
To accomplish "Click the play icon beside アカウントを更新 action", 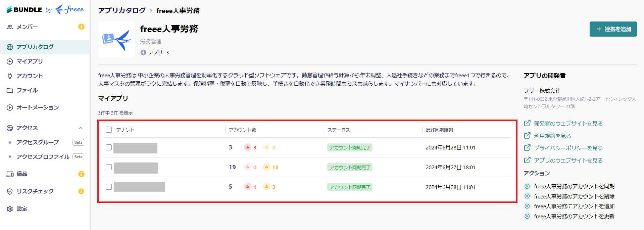I will [x=527, y=216].
